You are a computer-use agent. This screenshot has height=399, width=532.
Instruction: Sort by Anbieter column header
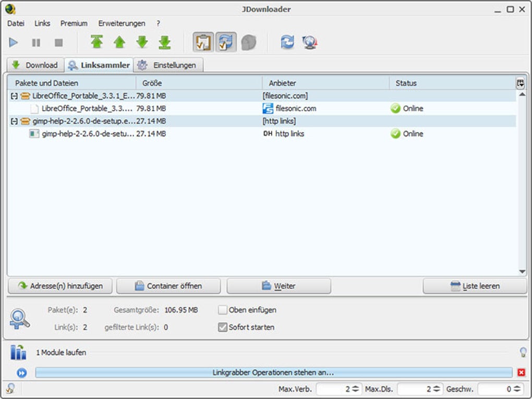coord(325,83)
